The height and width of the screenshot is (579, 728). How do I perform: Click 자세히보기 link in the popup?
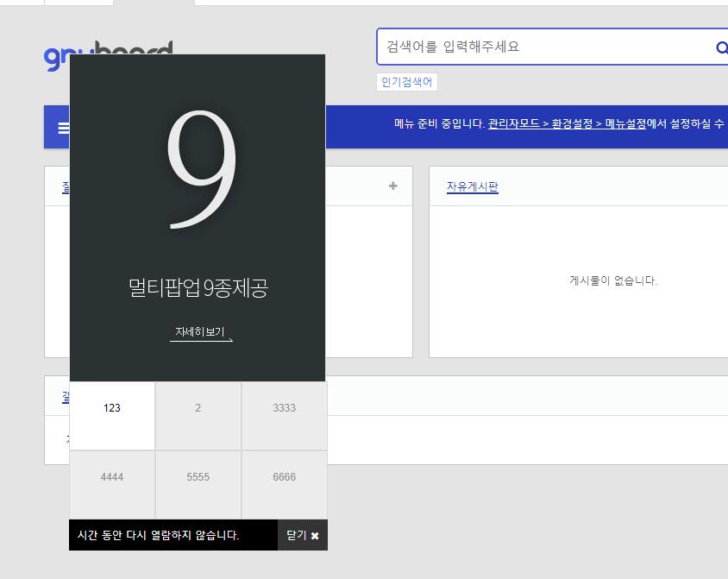tap(200, 332)
